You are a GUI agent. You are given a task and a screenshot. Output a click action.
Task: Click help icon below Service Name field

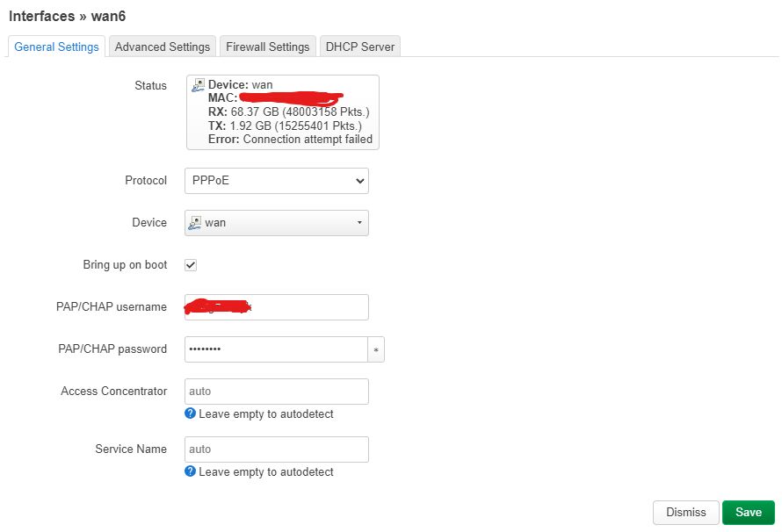(x=190, y=471)
